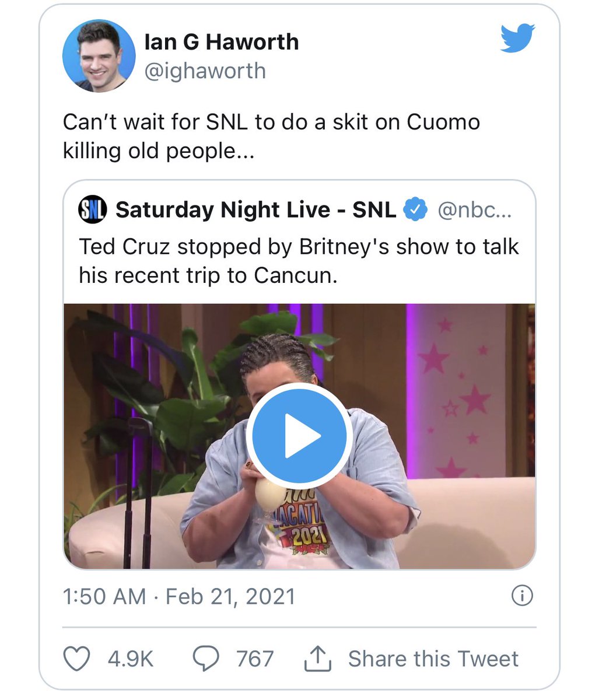Like the tweet with heart icon
Screen dimensions: 599x700
pos(76,659)
